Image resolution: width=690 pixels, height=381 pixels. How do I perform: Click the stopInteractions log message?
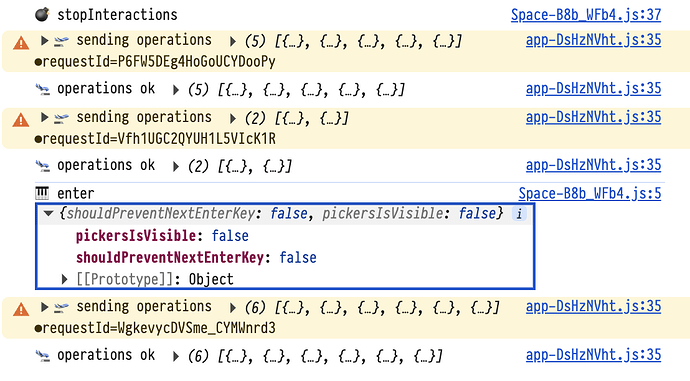point(117,15)
